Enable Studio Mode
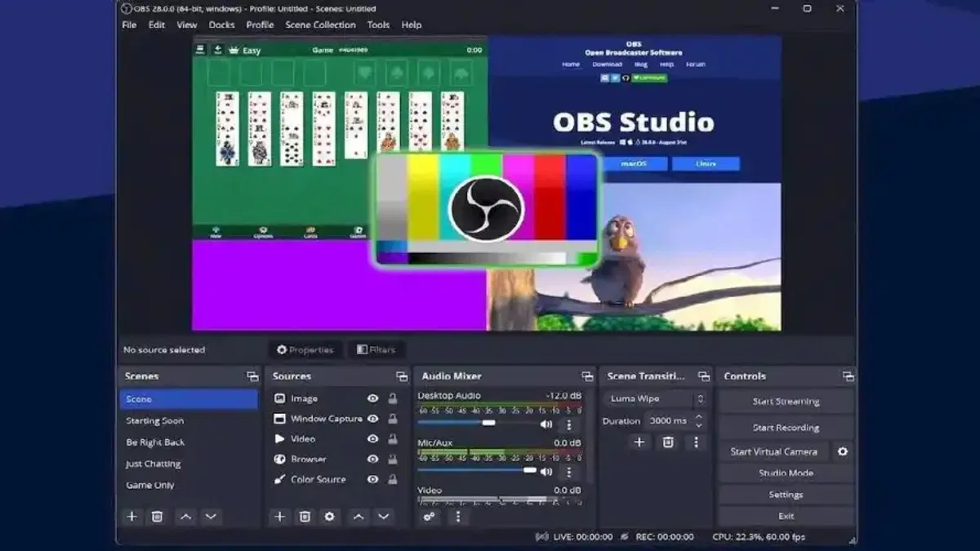 (x=786, y=473)
